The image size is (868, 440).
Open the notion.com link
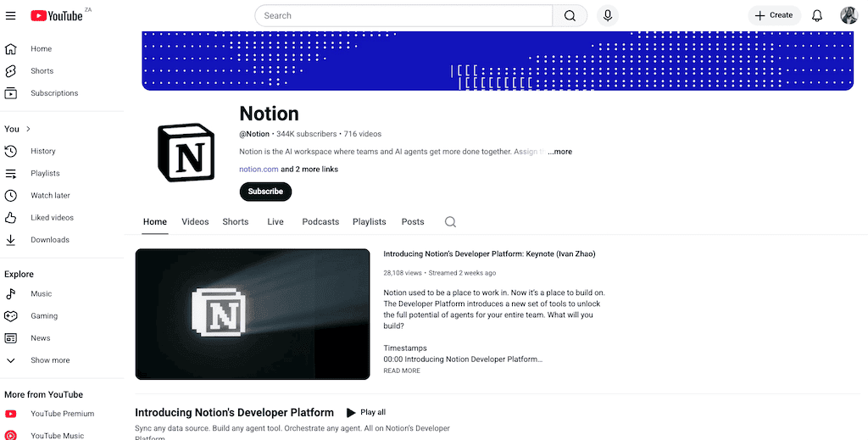[x=259, y=170]
